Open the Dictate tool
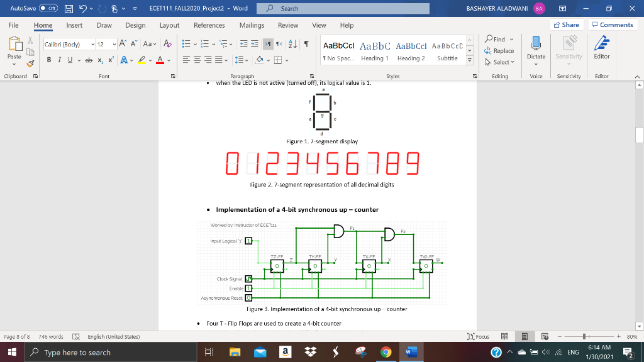This screenshot has height=362, width=644. (536, 50)
